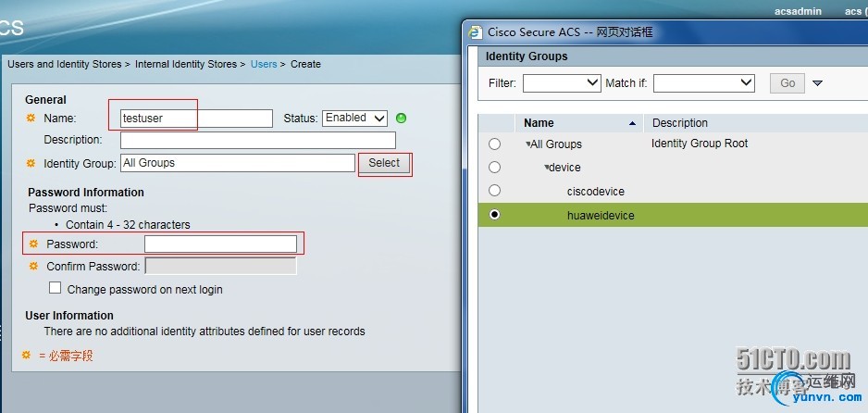This screenshot has height=413, width=868.
Task: Click Select button for Identity Group
Action: tap(384, 163)
